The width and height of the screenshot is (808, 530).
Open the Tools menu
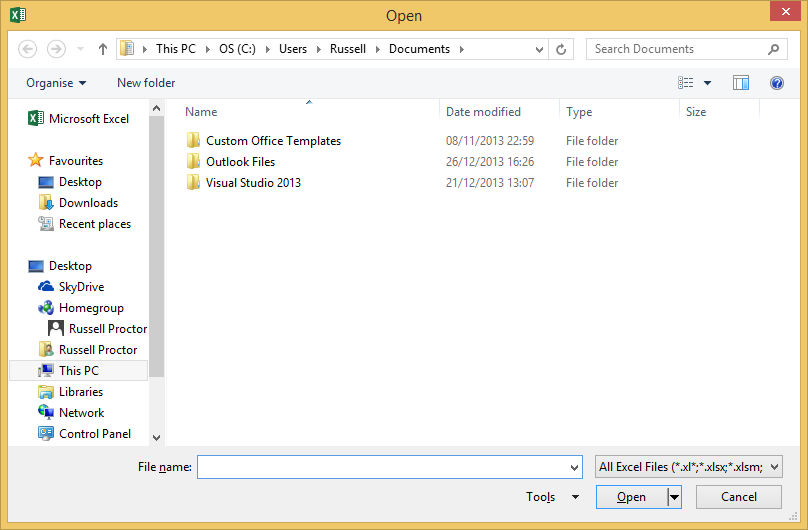(x=552, y=497)
